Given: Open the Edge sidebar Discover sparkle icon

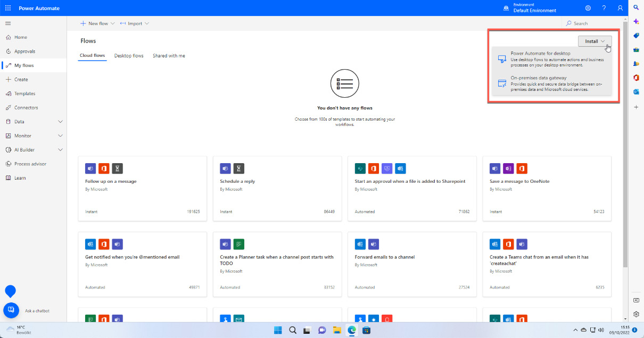Looking at the screenshot, I should (636, 21).
